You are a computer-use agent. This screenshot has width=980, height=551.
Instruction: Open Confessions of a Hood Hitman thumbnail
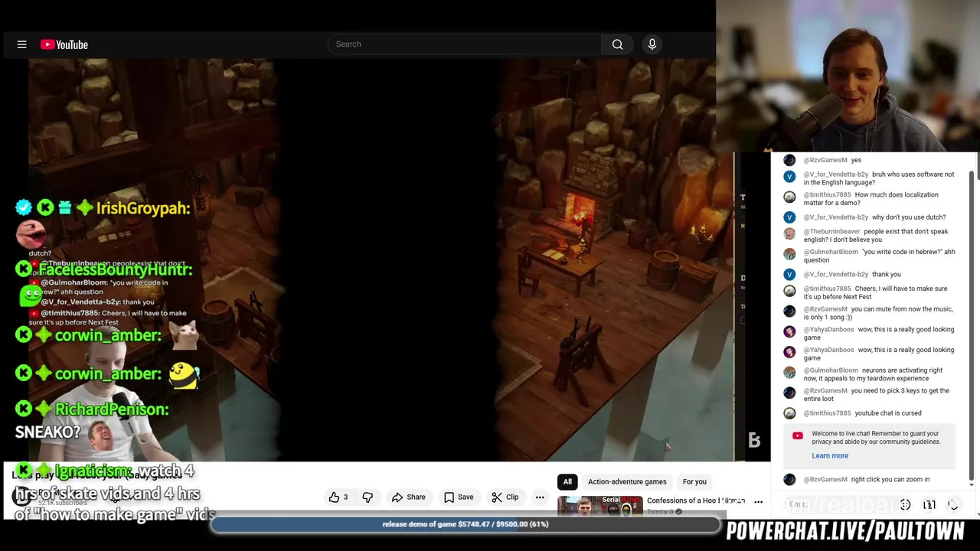point(599,506)
